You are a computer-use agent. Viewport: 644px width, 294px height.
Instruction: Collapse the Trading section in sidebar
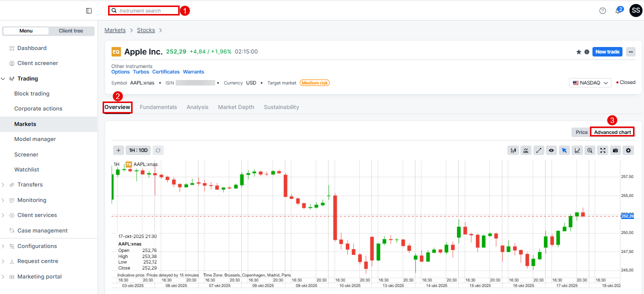pos(4,79)
